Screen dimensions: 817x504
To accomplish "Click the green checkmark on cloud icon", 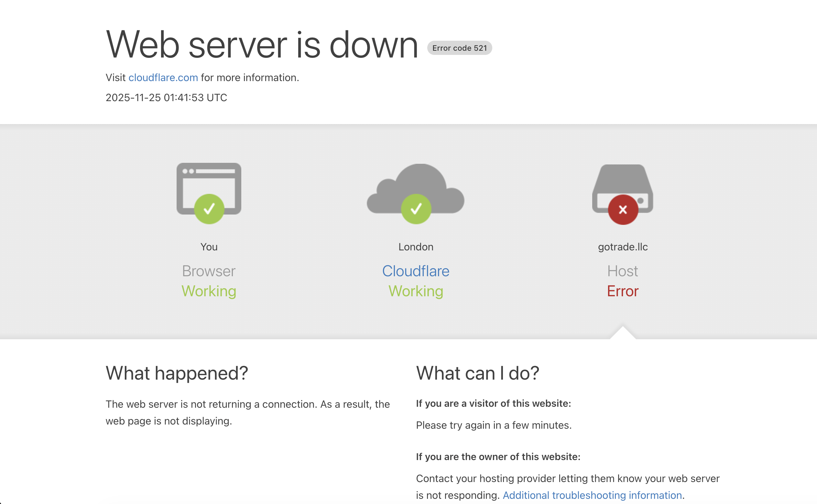I will (x=416, y=209).
